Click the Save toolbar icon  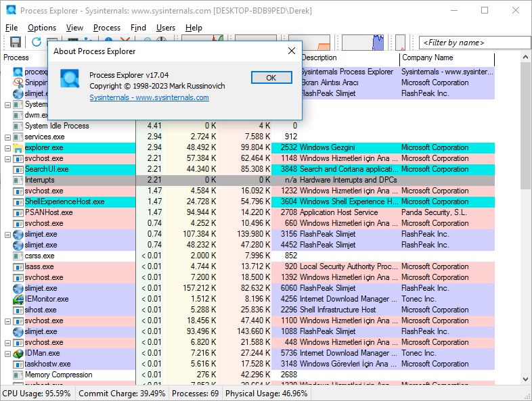click(16, 42)
